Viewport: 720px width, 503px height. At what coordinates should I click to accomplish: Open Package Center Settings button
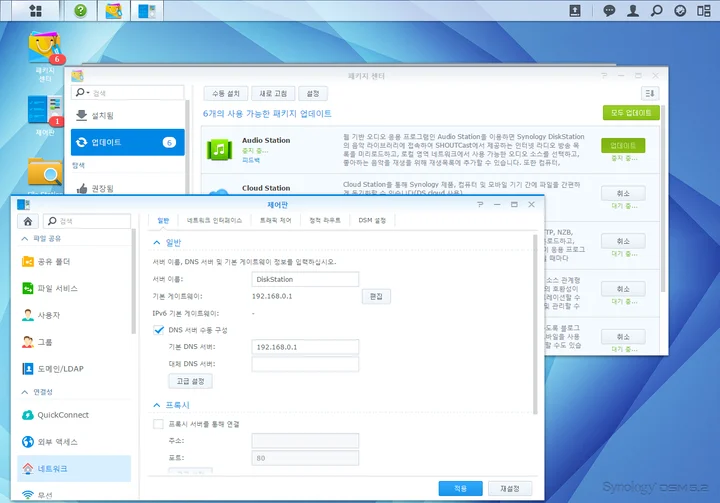[313, 93]
